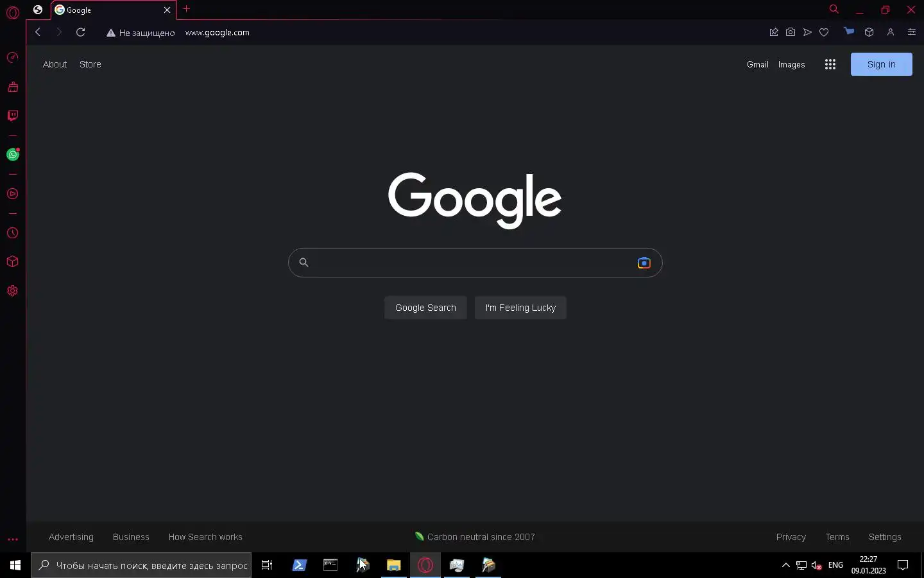Open the monitor chart app on taskbar
Viewport: 924px width, 578px height.
[457, 565]
